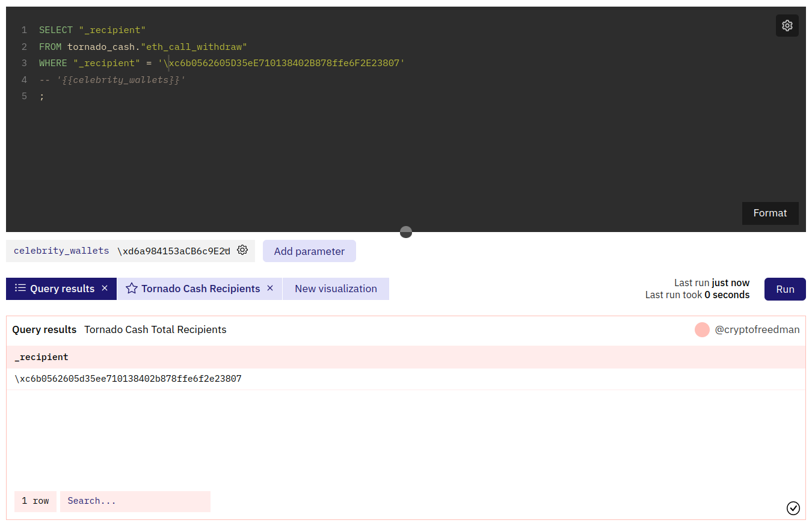Image resolution: width=812 pixels, height=526 pixels.
Task: Click the 'Last run just now' text
Action: 712,283
